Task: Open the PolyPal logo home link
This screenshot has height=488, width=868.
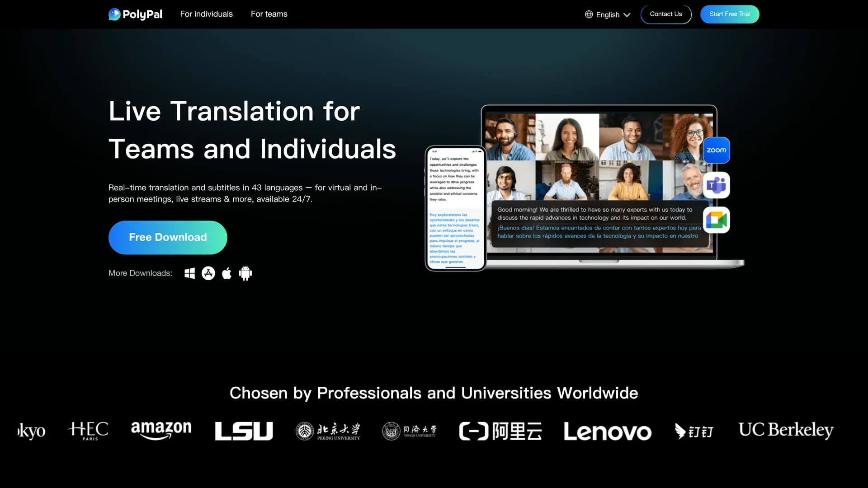Action: pyautogui.click(x=135, y=14)
